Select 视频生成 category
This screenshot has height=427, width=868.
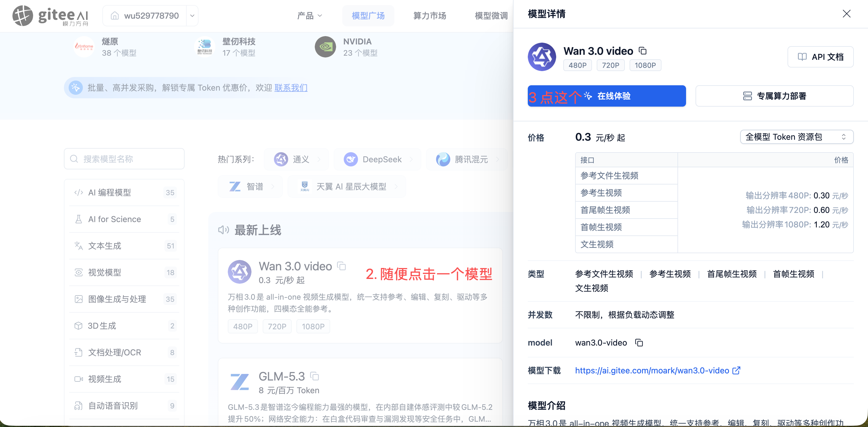124,379
